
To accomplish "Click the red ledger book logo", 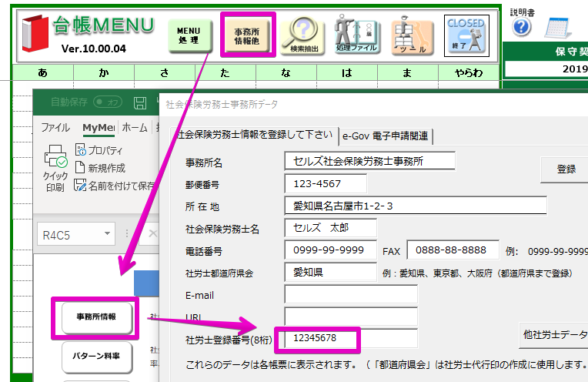I will click(x=35, y=33).
